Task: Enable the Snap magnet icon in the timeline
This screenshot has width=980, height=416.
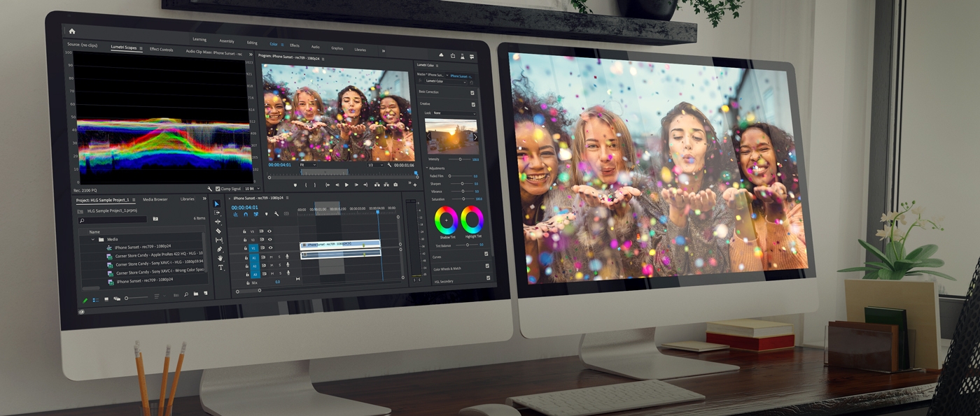Action: pos(245,215)
